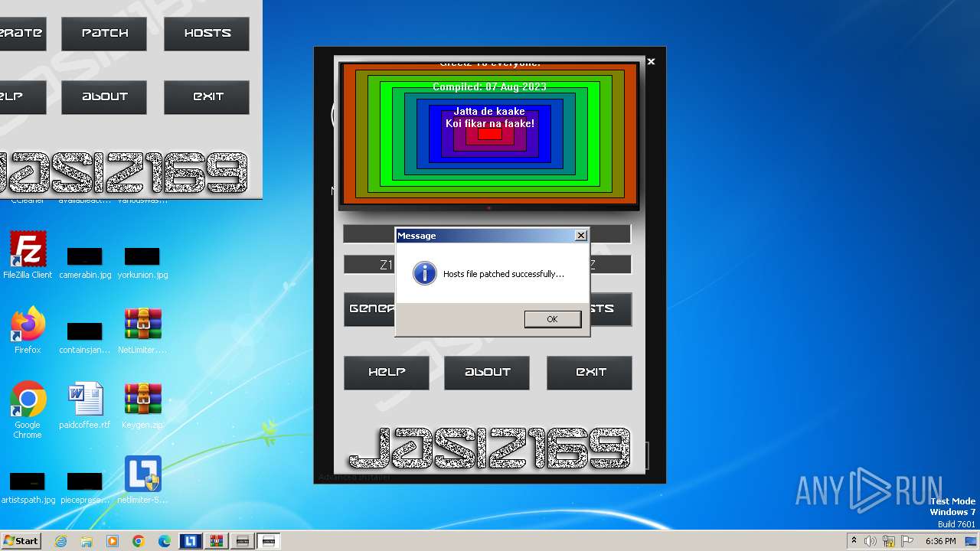Click the scrolling rainbow credits display
This screenshot has height=551, width=980.
click(x=489, y=135)
